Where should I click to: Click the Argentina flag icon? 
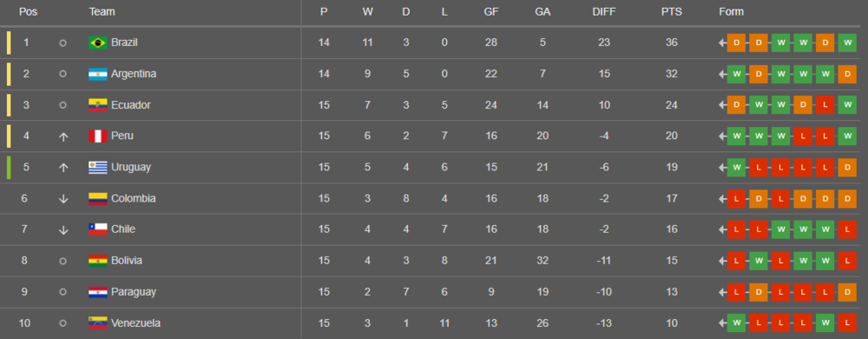(x=98, y=74)
